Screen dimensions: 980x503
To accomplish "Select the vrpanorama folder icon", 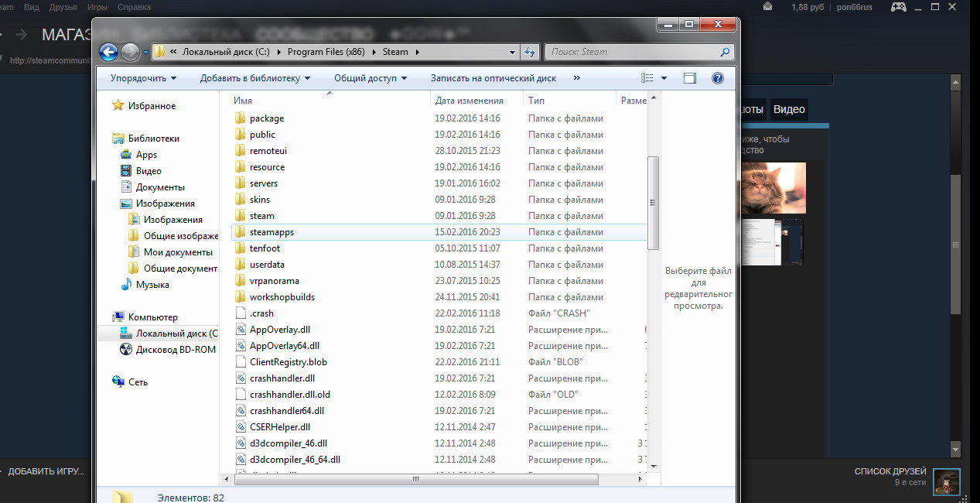I will (x=240, y=281).
